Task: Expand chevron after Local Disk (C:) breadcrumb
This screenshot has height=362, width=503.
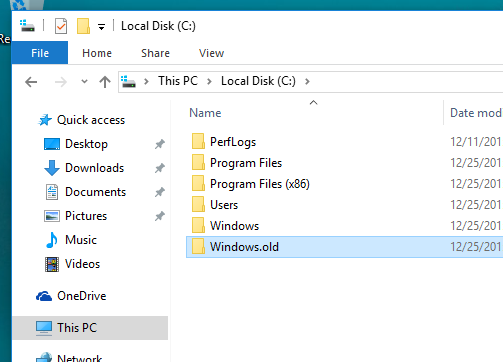Action: point(307,81)
